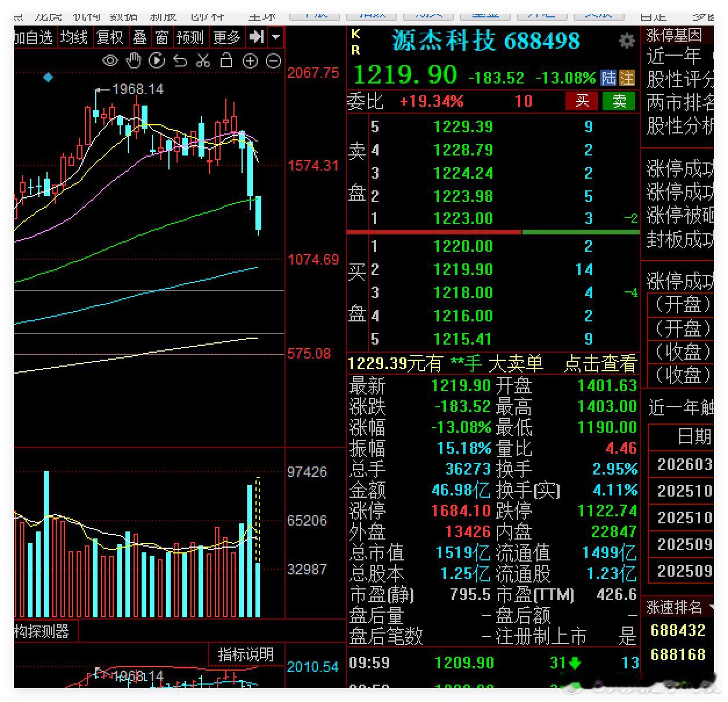Click the 最低 value 1190.00

[x=607, y=427]
